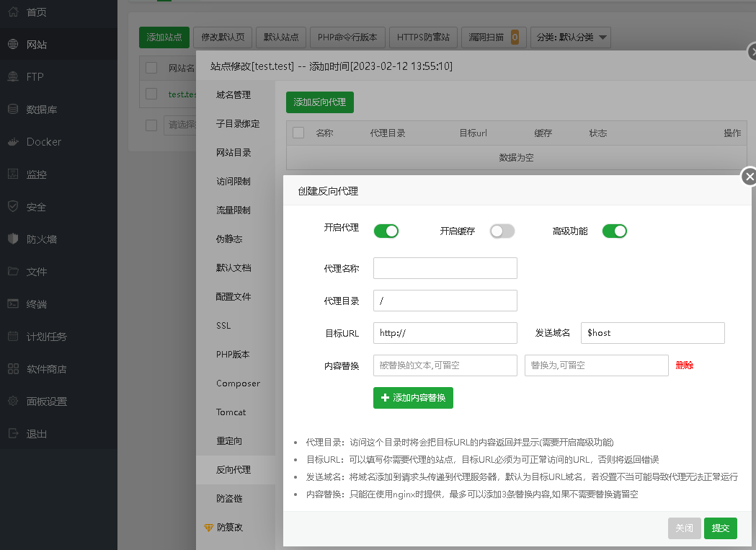Click the 关闭 button in the dialog
This screenshot has width=756, height=550.
684,528
